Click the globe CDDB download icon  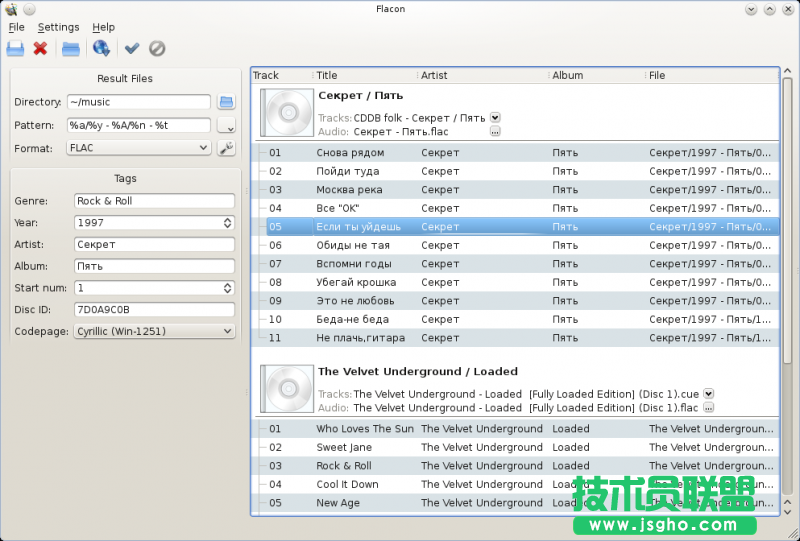point(101,48)
